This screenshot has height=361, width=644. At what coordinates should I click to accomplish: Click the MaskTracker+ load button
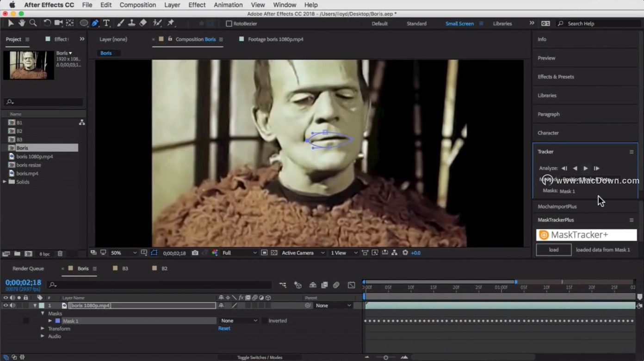pos(554,250)
